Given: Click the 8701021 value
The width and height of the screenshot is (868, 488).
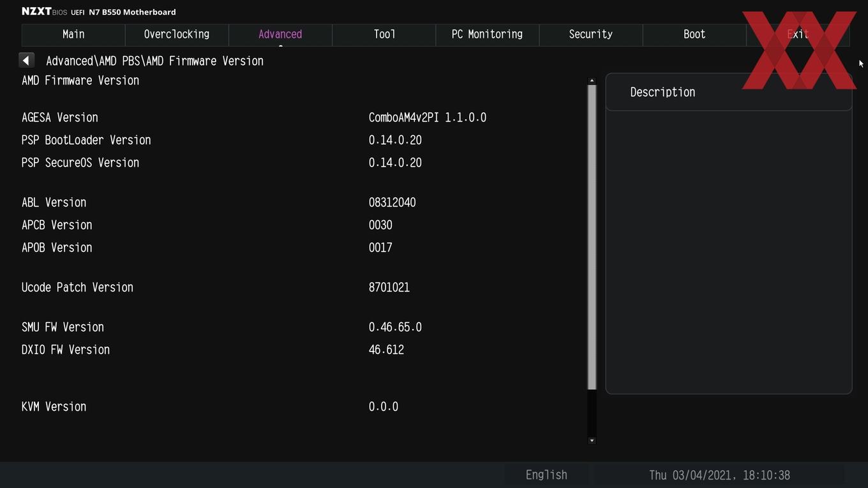Looking at the screenshot, I should point(389,287).
